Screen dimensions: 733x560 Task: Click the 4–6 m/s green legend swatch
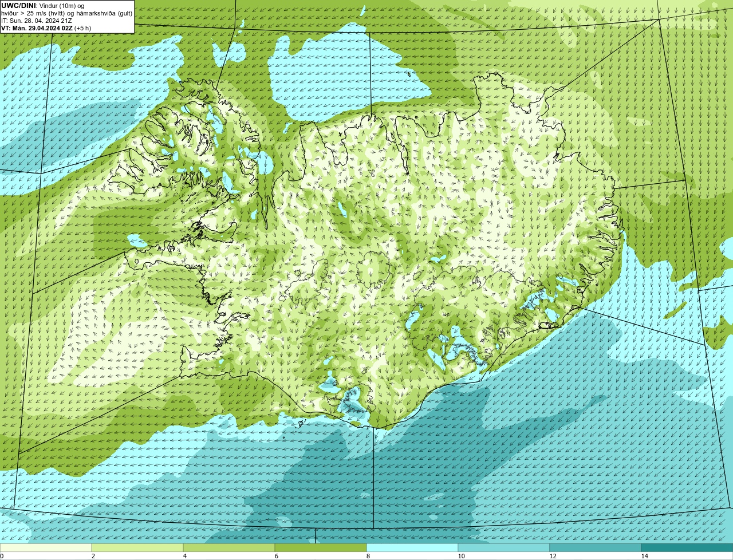click(x=229, y=547)
